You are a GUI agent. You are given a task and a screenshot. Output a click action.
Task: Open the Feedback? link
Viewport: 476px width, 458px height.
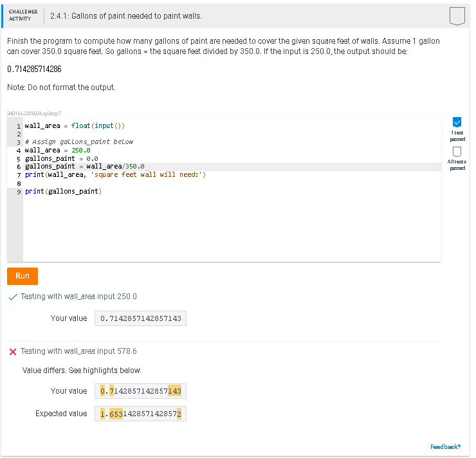point(445,446)
